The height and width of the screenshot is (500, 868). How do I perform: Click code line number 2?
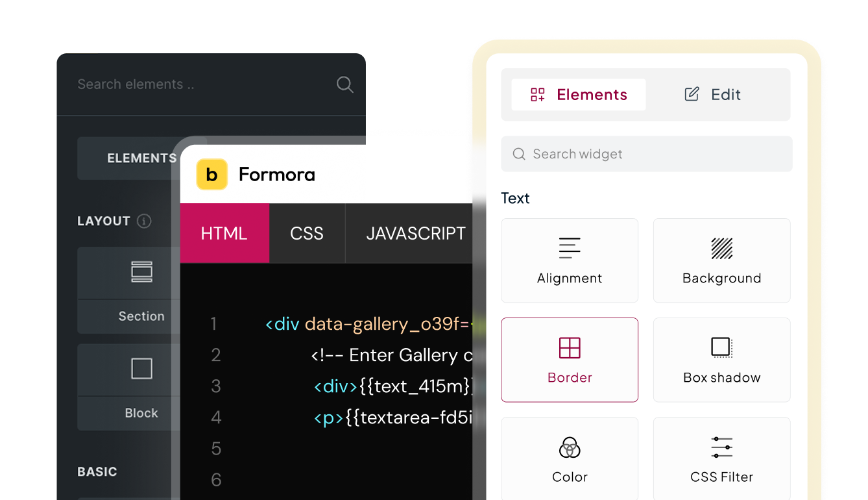coord(216,355)
